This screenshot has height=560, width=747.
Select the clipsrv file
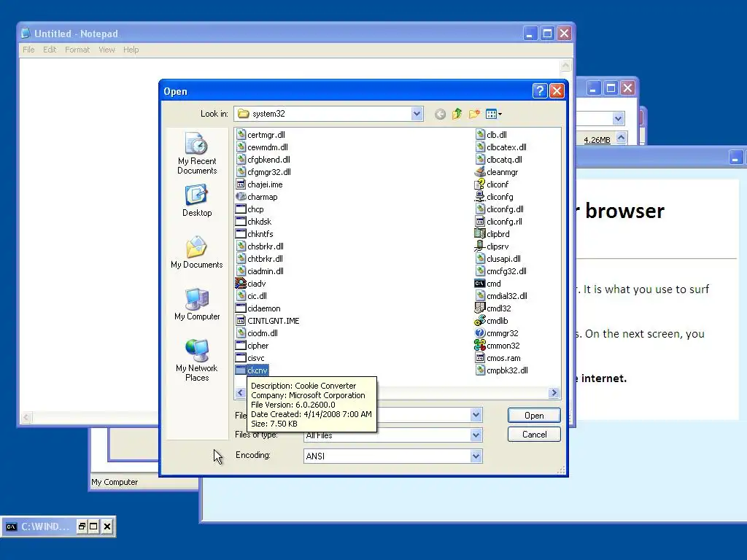(x=492, y=246)
